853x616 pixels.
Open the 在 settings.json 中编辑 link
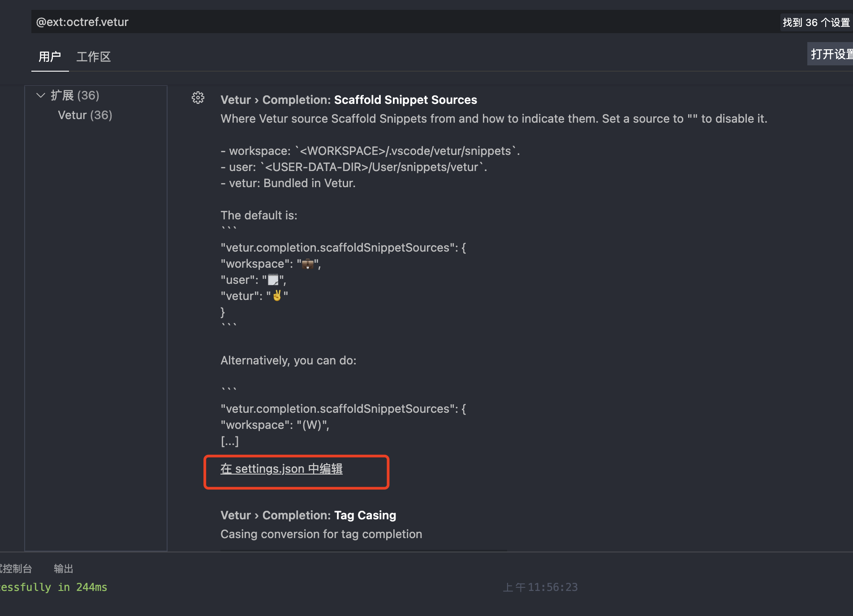pos(281,469)
